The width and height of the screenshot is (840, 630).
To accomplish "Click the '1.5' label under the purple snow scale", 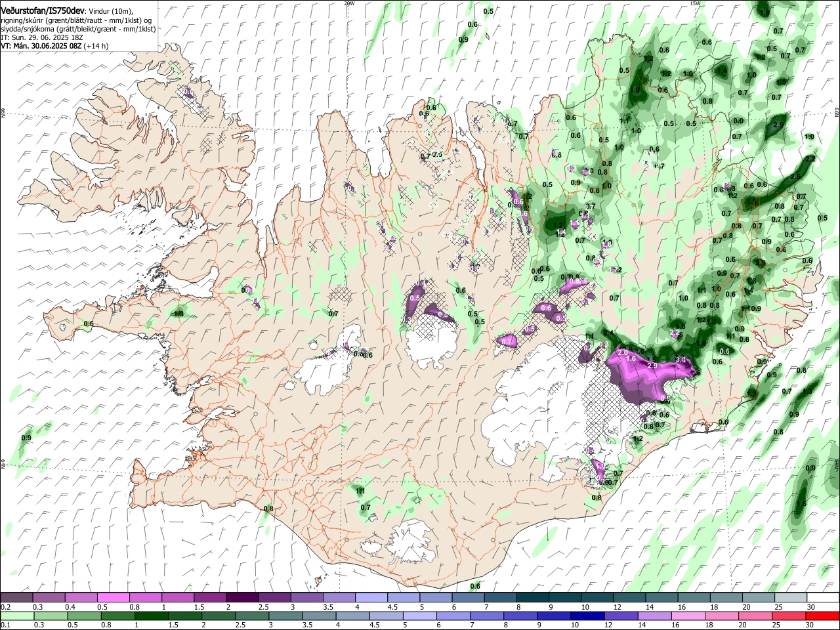I will coord(199,607).
